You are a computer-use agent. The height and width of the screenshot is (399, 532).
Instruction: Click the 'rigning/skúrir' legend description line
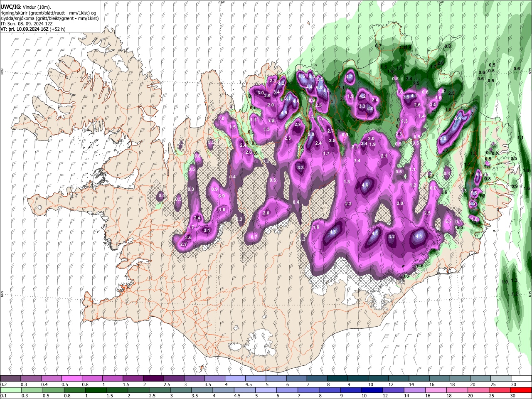coord(48,12)
